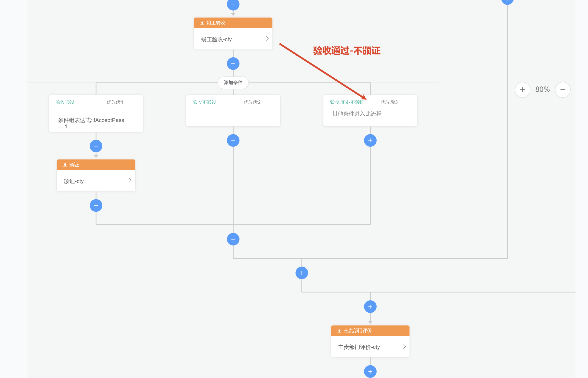Add node below 验收不通过 condition card
Screen dimensions: 588x378
point(233,140)
